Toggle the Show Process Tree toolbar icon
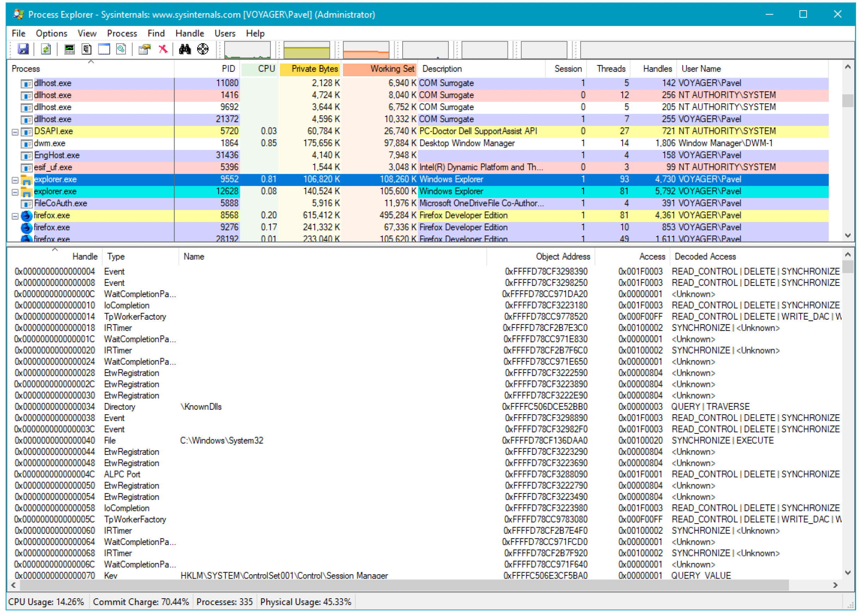The image size is (861, 616). click(x=87, y=49)
